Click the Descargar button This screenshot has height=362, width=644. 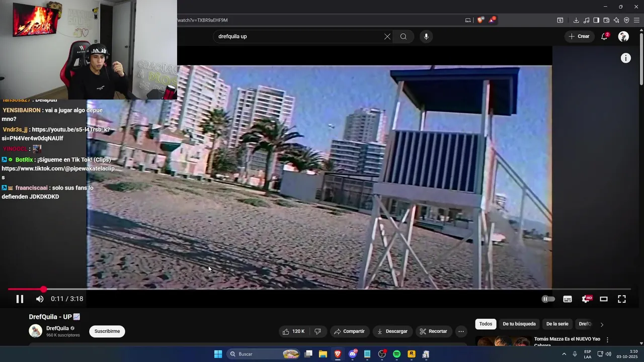392,331
